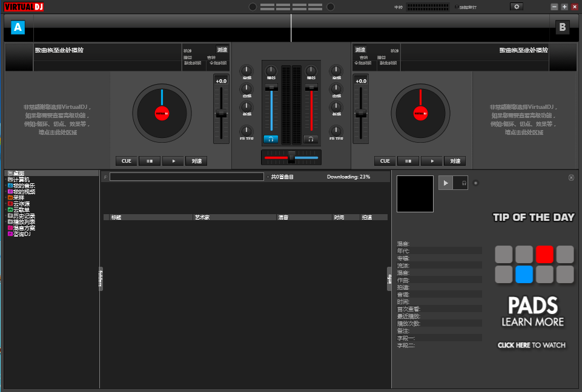Viewport: 582px width, 392px height.
Task: Click the crossfader handle below the mixer
Action: point(291,157)
